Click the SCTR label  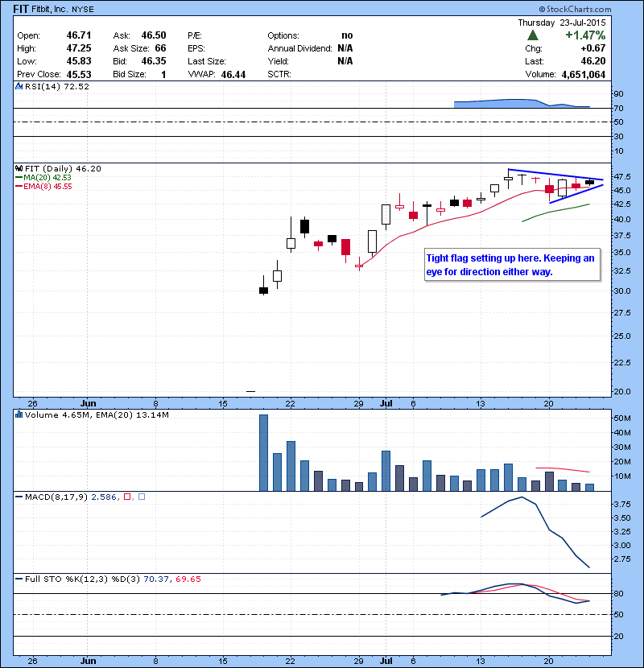(x=279, y=75)
